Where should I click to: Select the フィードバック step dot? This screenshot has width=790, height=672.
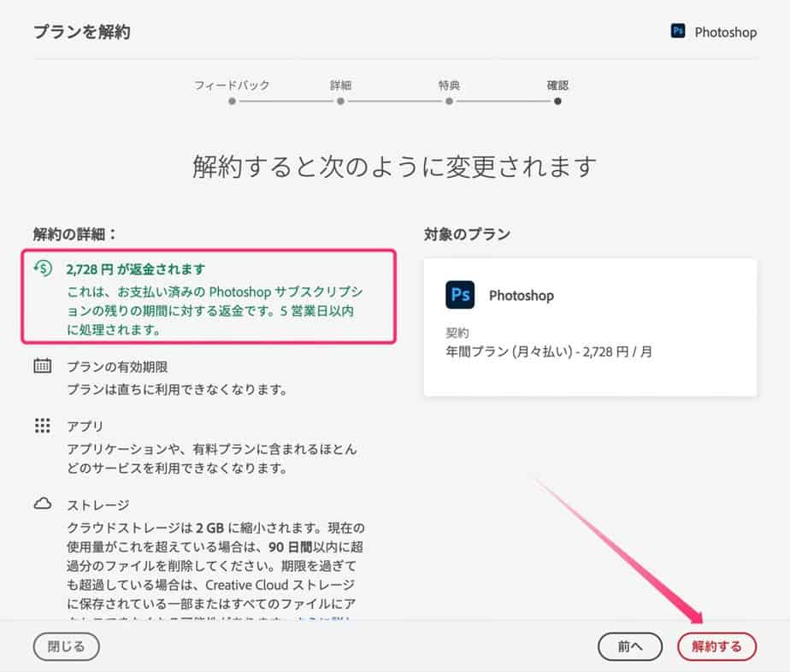coord(232,101)
